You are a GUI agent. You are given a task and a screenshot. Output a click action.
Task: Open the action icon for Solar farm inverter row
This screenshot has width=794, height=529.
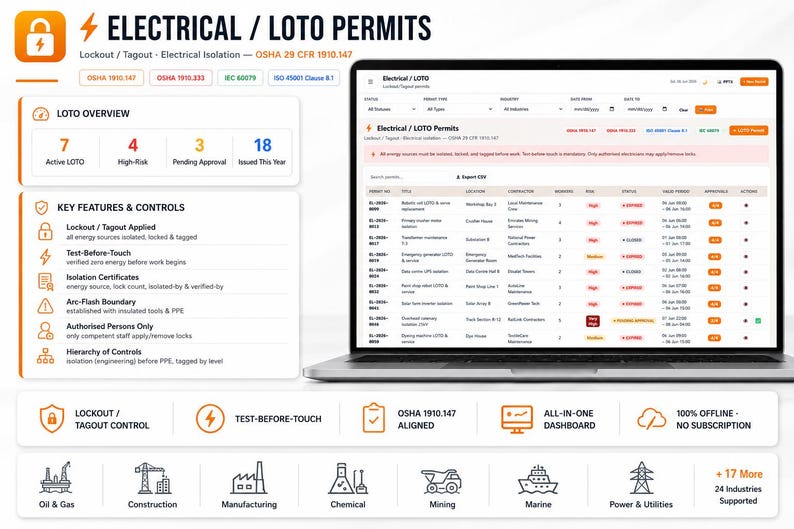pos(746,304)
